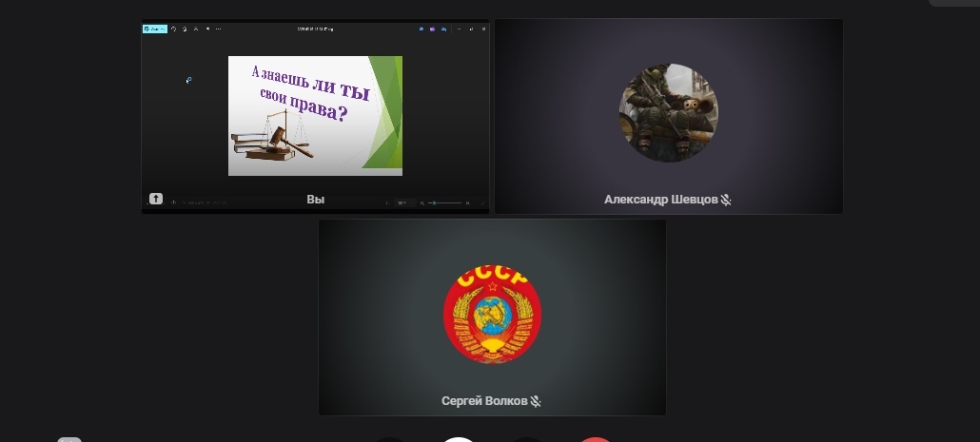980x442 pixels.
Task: Open Александр Шевцов's round avatar
Action: [x=668, y=112]
